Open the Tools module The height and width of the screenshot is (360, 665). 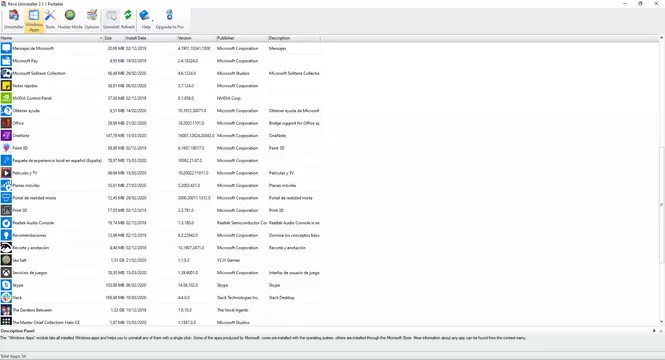50,20
